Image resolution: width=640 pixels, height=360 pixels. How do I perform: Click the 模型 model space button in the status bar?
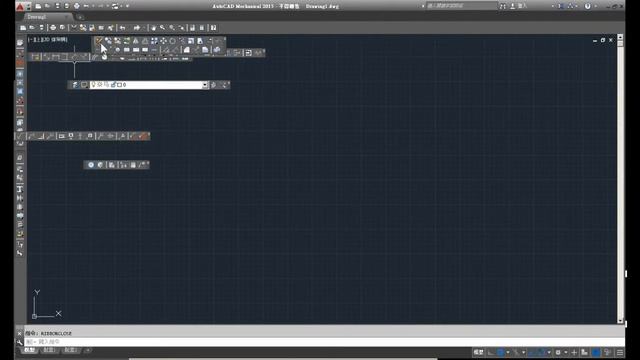tap(478, 352)
